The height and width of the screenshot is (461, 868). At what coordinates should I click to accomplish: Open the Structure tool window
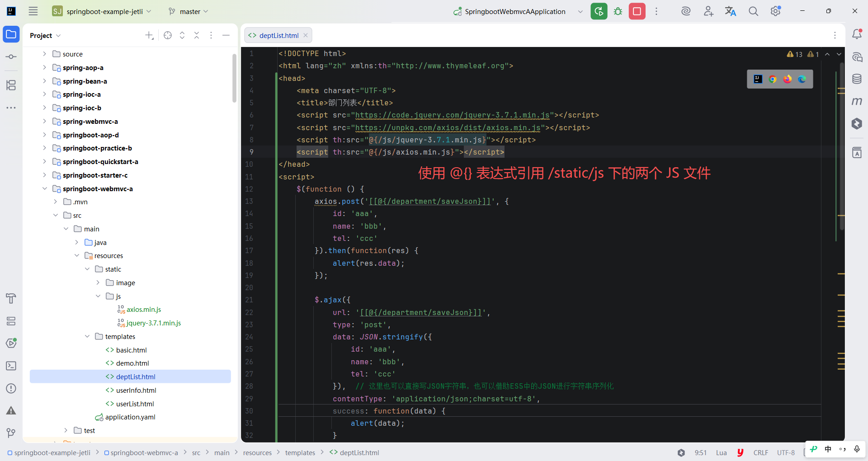(11, 85)
